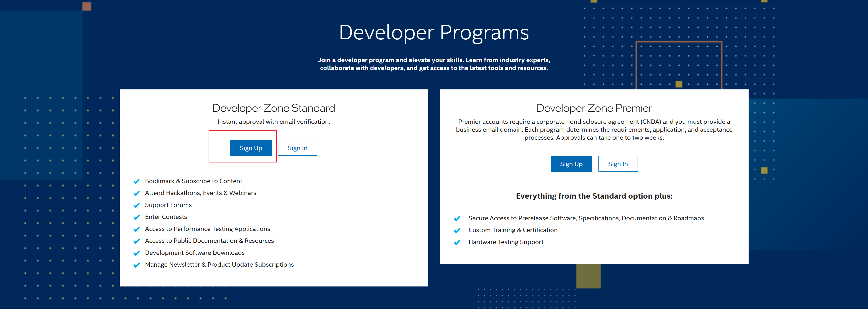Click checkmark beside Manage Newsletter & Product Update Subscriptions

pos(136,265)
